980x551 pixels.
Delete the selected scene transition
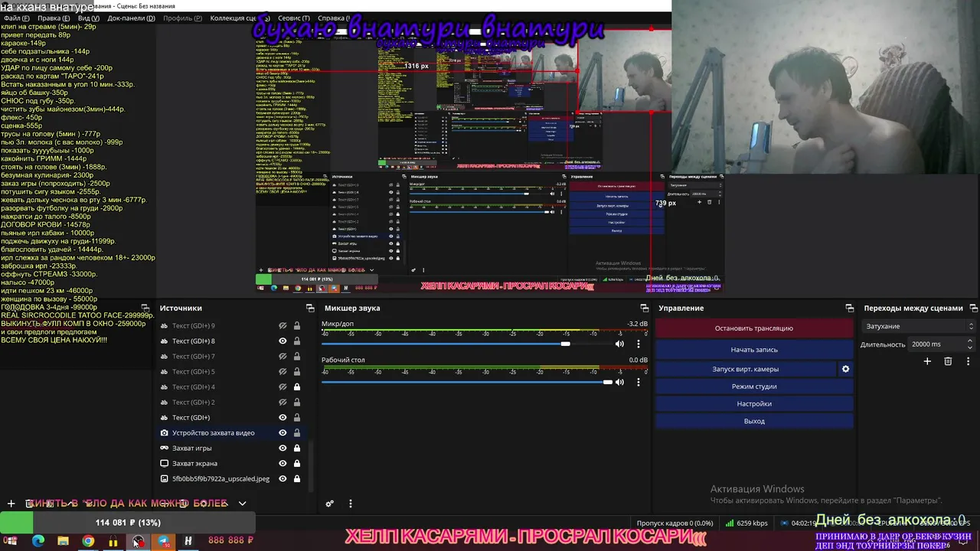point(948,361)
